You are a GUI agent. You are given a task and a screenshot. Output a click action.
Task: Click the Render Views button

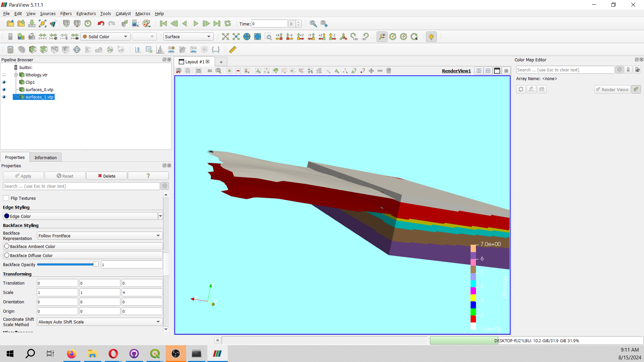click(612, 89)
